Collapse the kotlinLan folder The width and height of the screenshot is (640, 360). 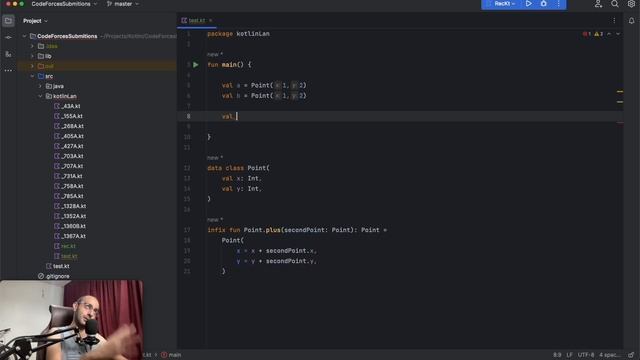(40, 96)
